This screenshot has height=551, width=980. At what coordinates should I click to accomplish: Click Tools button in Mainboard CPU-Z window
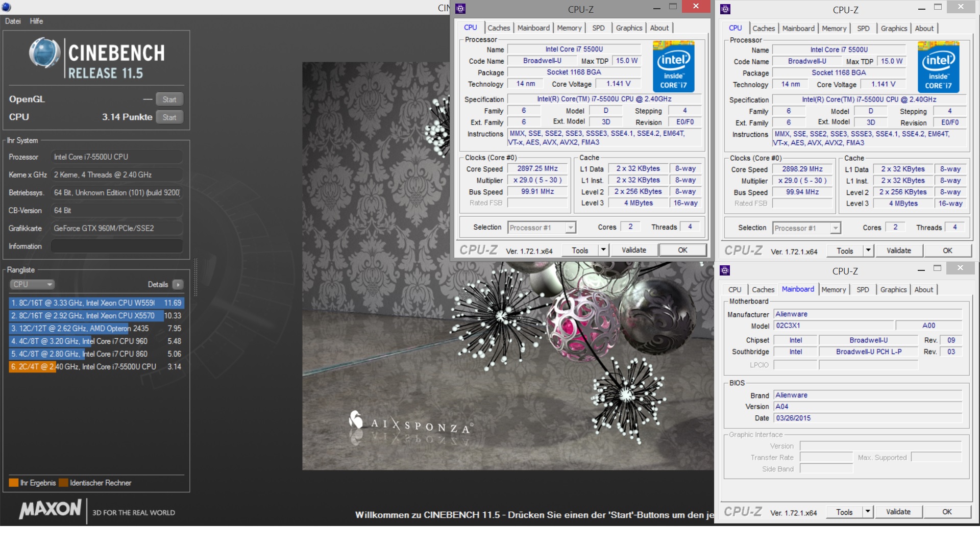tap(844, 512)
